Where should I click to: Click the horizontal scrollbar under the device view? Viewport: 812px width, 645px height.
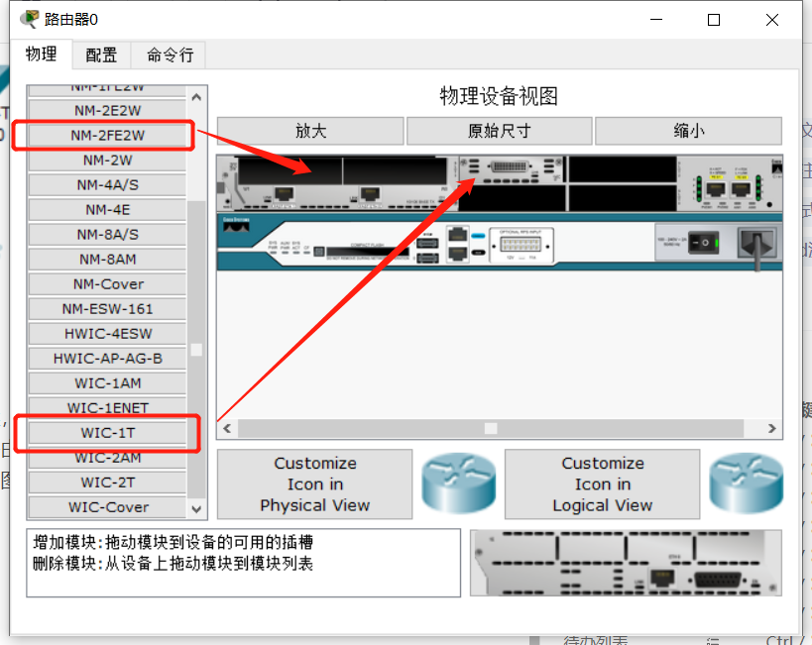tap(491, 429)
